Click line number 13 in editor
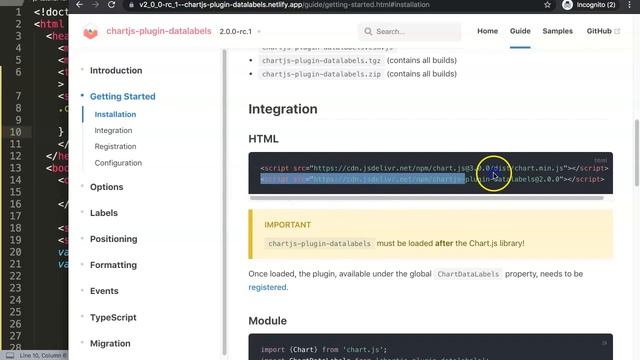Viewport: 640px width, 360px height. click(x=15, y=168)
